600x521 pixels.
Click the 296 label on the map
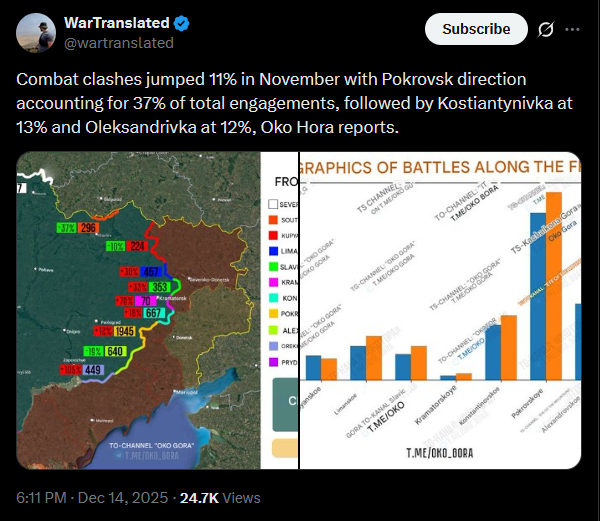click(88, 228)
